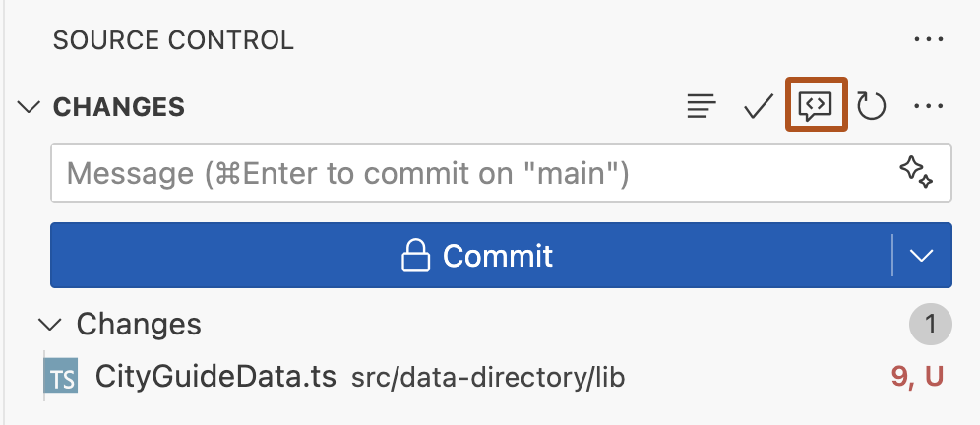Click the commit message input field
Screen dimensions: 980x425
[472, 174]
